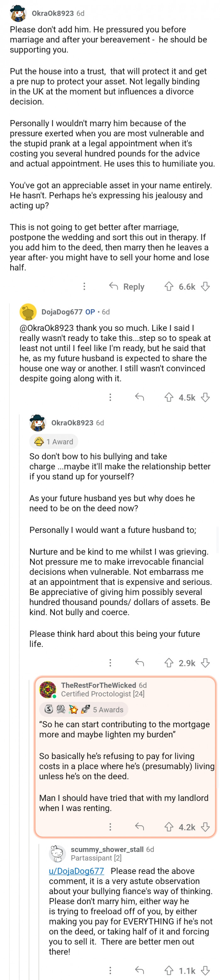
Task: Open three-dot menu on top comment
Action: click(85, 286)
